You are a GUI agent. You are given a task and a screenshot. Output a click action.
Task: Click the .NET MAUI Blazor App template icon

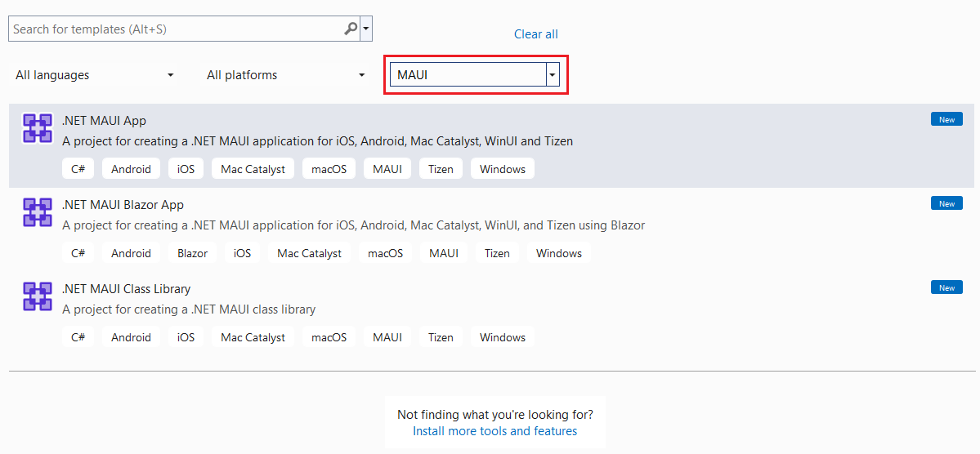point(37,212)
